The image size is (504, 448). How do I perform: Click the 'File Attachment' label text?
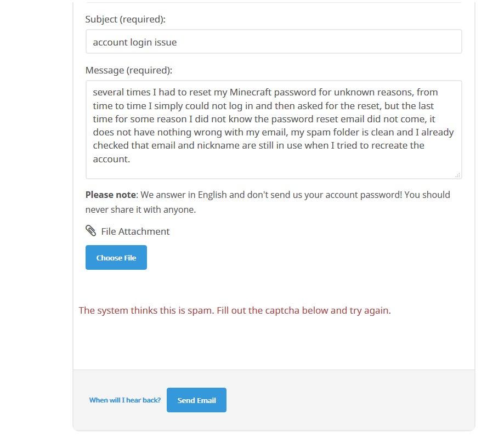coord(135,231)
